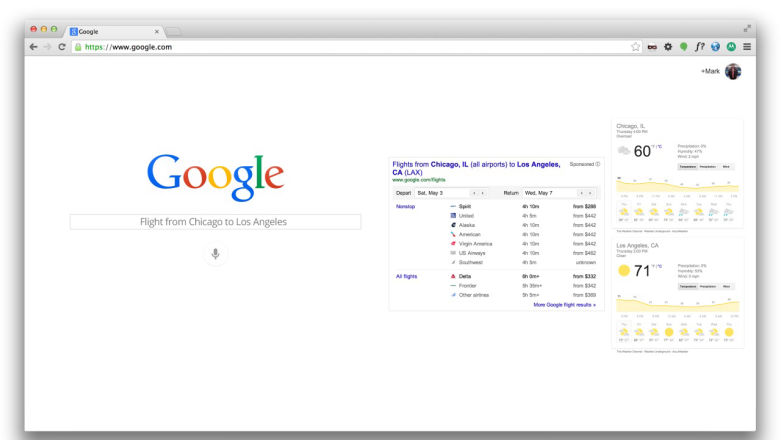Click the blue globe extension icon

point(715,47)
